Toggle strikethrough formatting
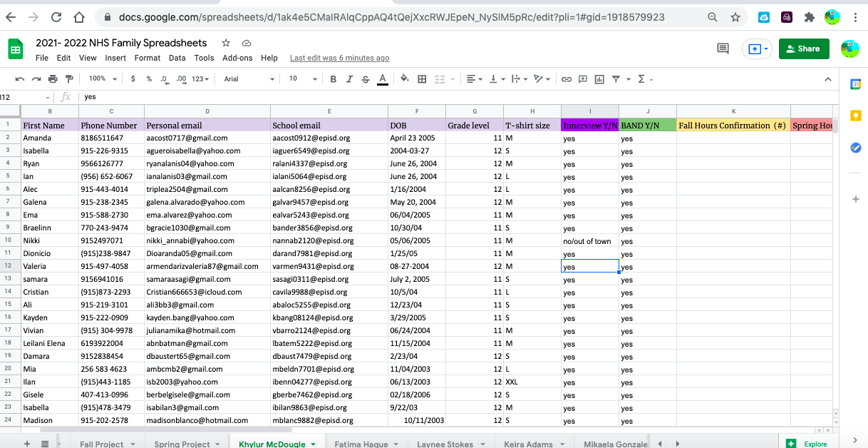Screen dimensions: 868x448 (x=366, y=79)
